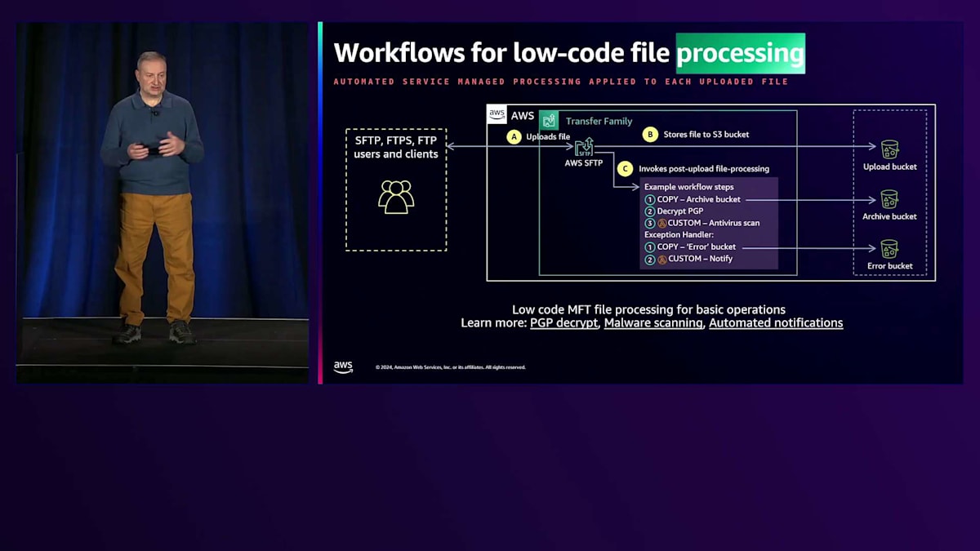Screen dimensions: 980x551
Task: Click the slide title 'Workflows for low-code file'
Action: 501,53
